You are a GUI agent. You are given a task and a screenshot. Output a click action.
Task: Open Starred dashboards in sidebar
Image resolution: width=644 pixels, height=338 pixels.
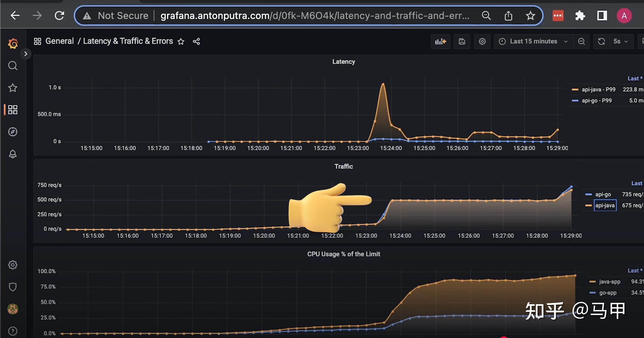click(13, 88)
